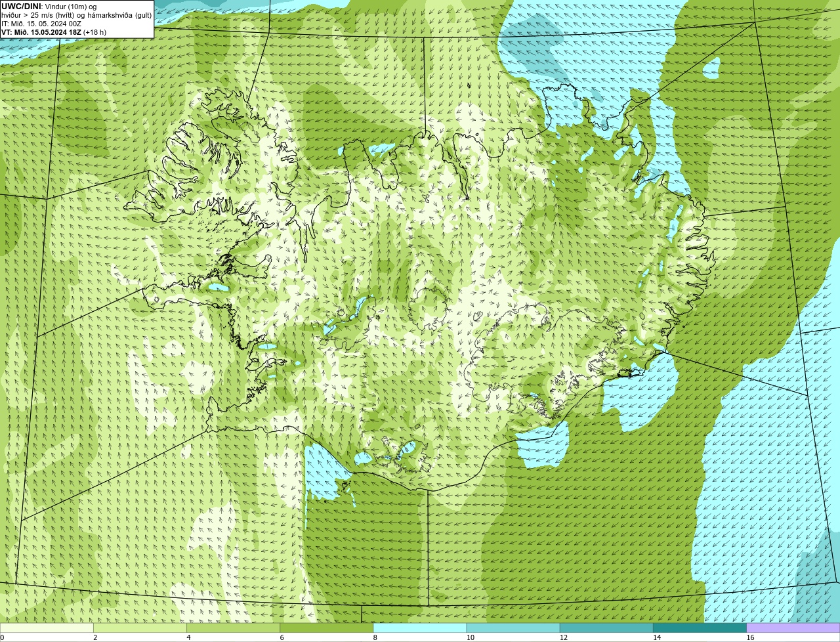Image resolution: width=840 pixels, height=642 pixels.
Task: Click the scale label '10'
Action: pos(471,637)
